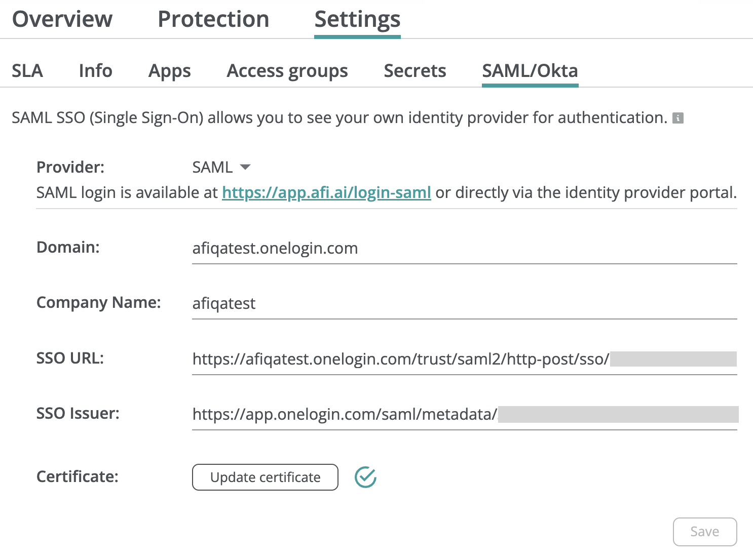Expand the Provider dropdown arrow

[x=245, y=167]
